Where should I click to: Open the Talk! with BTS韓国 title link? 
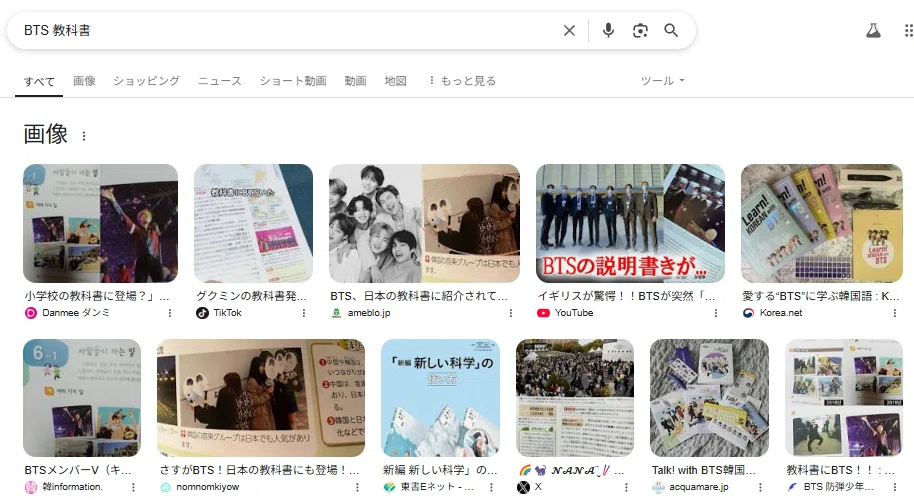pyautogui.click(x=704, y=470)
